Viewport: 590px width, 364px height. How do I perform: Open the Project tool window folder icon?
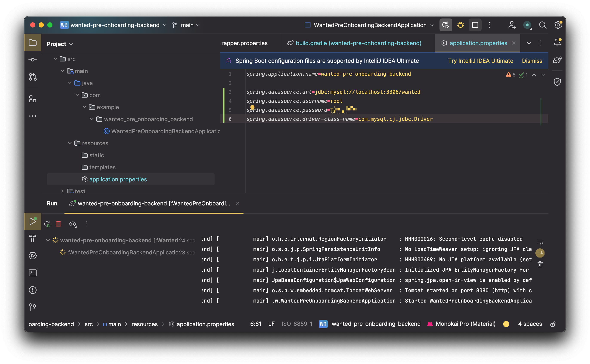32,43
